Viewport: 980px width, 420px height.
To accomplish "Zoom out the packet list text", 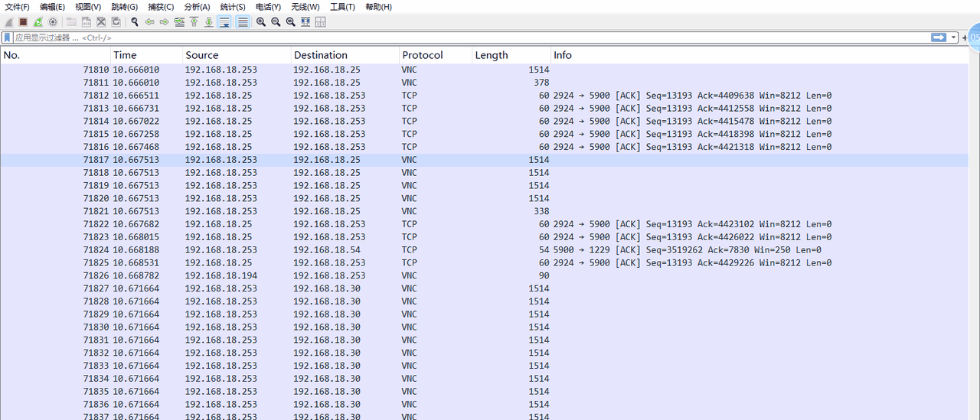I will (276, 22).
